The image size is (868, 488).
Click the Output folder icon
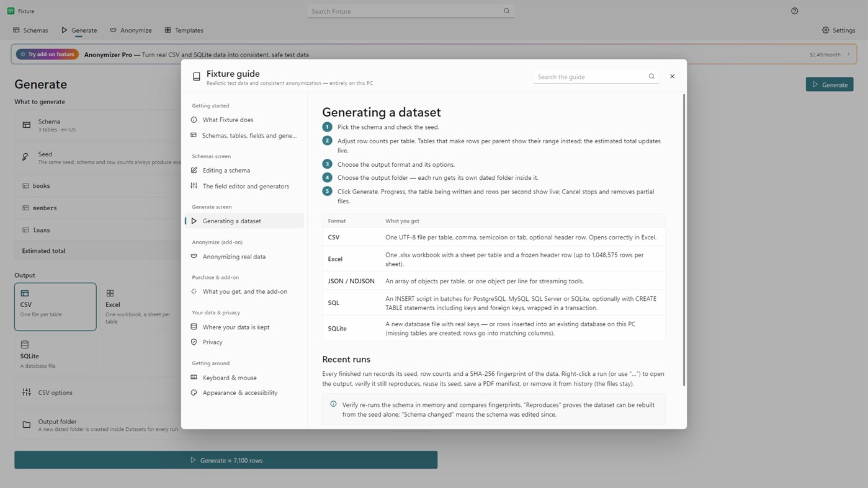coord(27,425)
